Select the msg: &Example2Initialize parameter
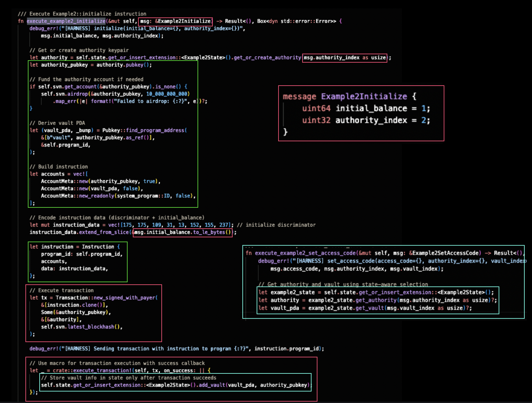The height and width of the screenshot is (403, 532). click(x=175, y=21)
